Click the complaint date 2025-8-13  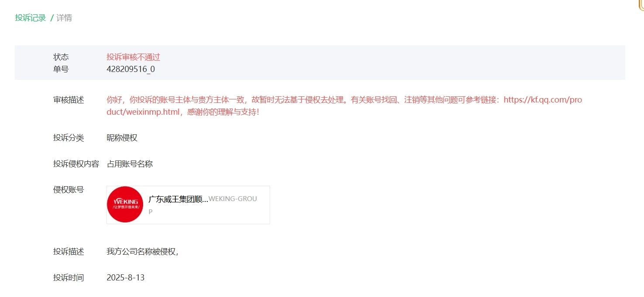126,278
